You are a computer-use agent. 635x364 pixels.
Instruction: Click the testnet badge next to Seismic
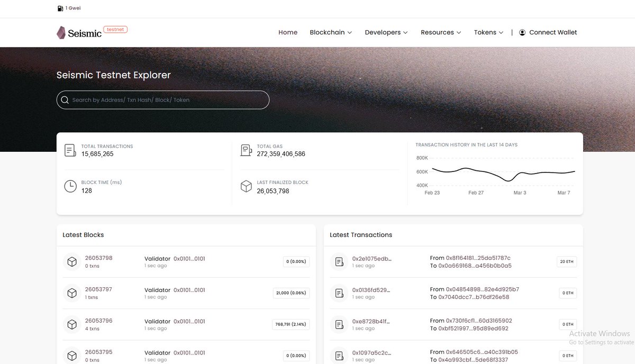pos(115,30)
